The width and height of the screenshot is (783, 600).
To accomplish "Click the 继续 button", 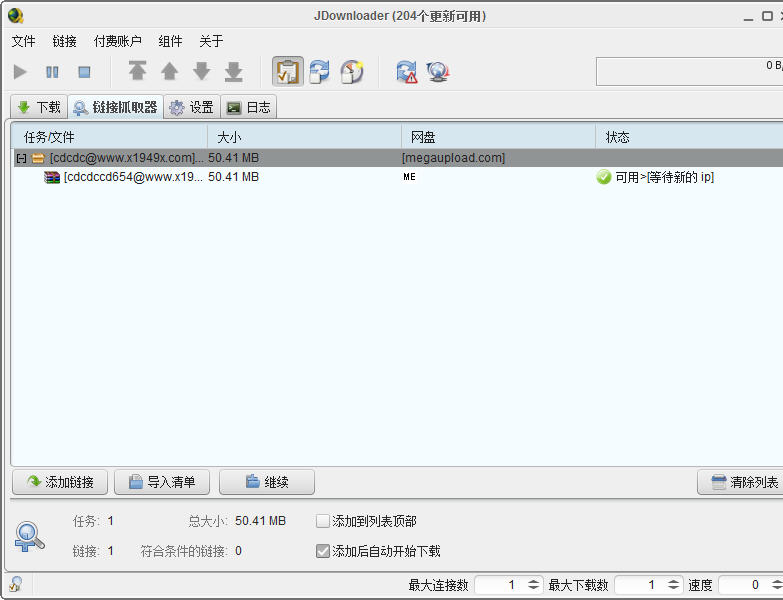I will 267,482.
